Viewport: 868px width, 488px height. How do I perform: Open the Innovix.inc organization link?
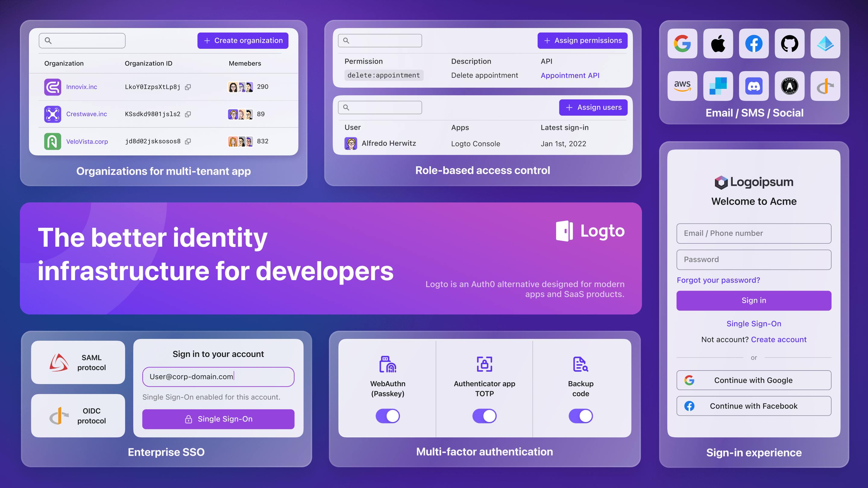tap(82, 87)
